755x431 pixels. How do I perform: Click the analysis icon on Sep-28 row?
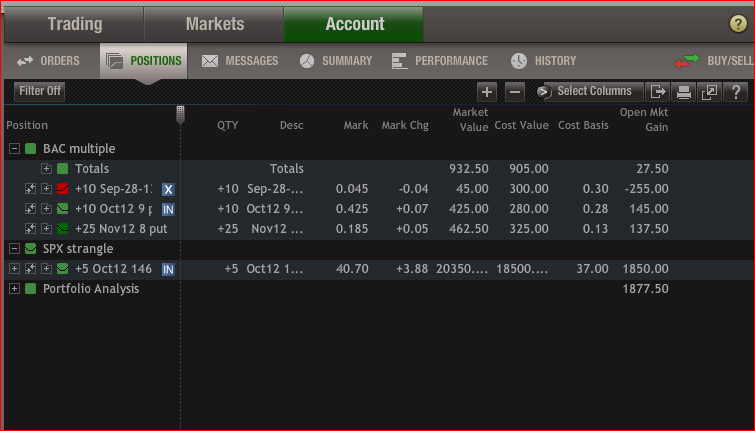[30, 189]
